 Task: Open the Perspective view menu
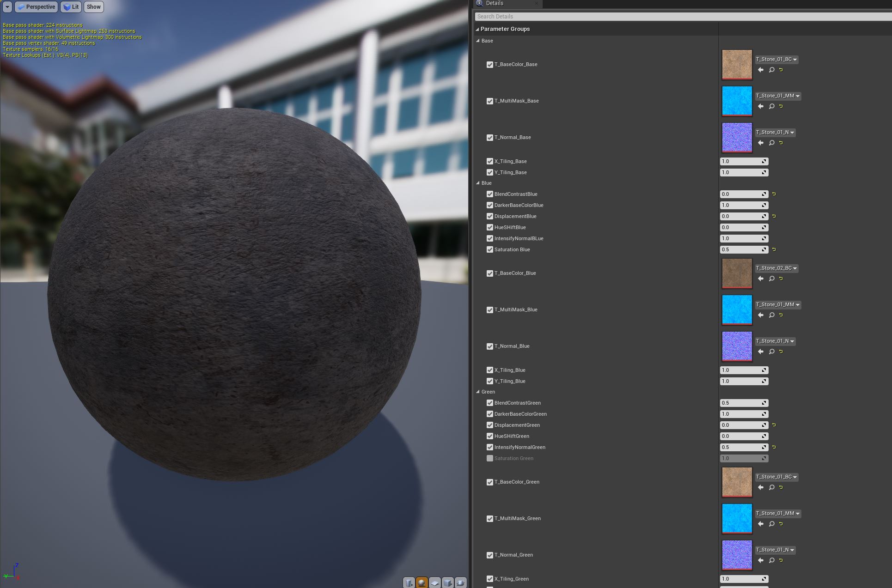click(x=36, y=7)
